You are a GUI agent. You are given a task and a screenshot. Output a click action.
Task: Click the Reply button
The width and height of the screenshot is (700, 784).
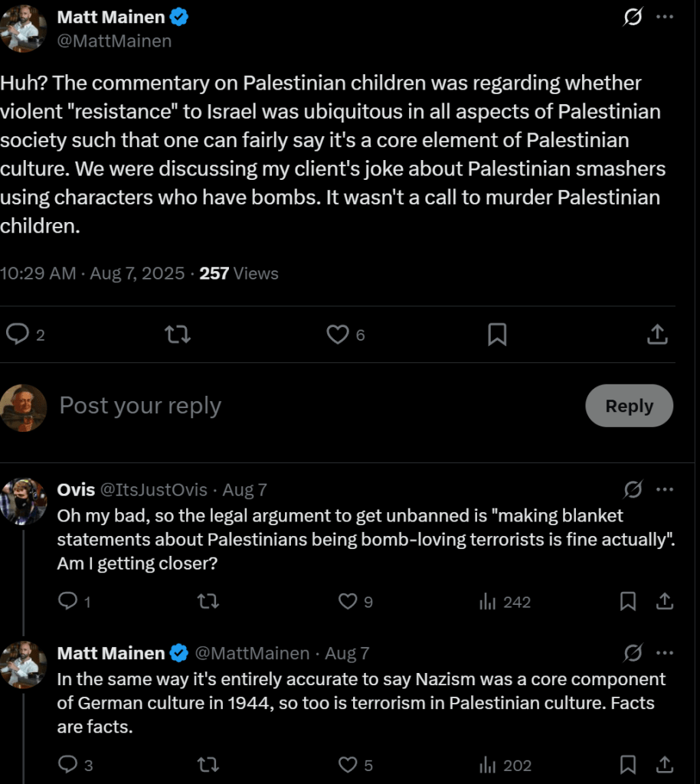(x=629, y=406)
